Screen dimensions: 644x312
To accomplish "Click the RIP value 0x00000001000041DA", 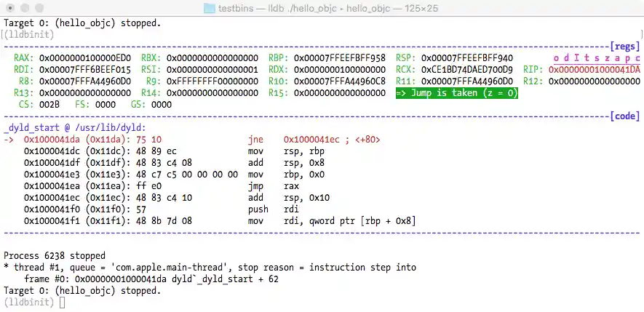I will click(x=595, y=70).
